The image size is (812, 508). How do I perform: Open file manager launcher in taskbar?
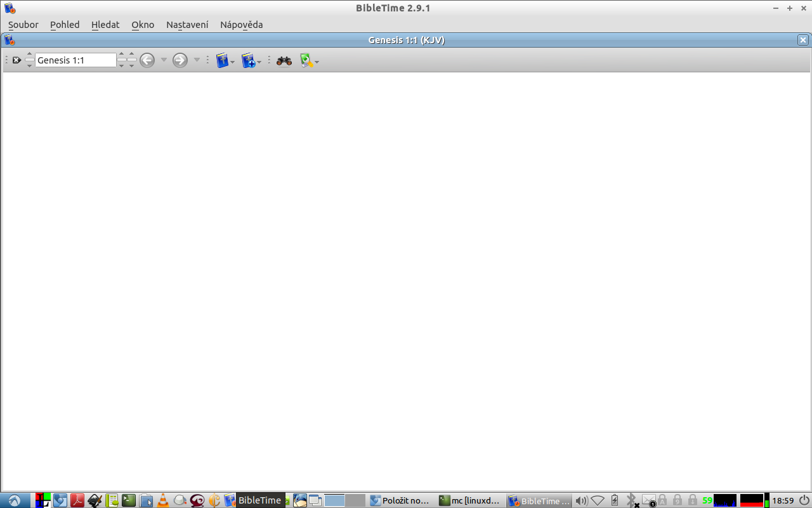pos(146,500)
